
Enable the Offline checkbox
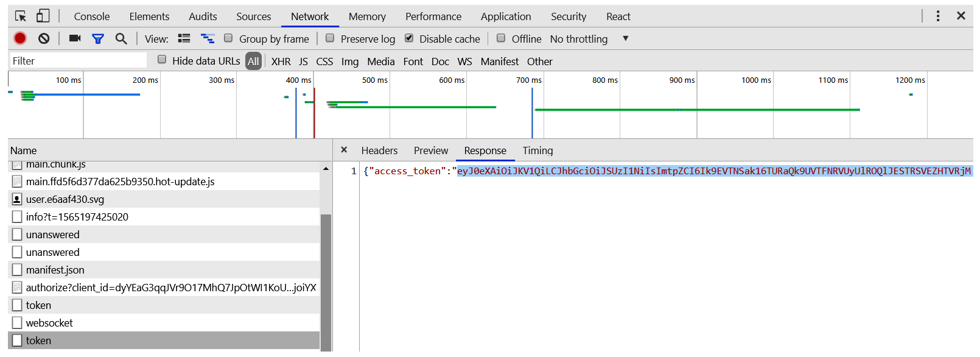[x=501, y=38]
